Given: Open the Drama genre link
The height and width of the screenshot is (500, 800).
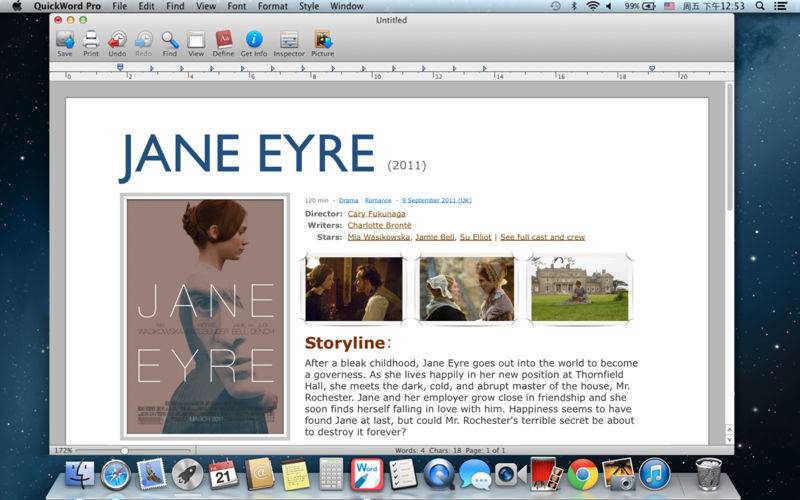Looking at the screenshot, I should click(x=348, y=201).
